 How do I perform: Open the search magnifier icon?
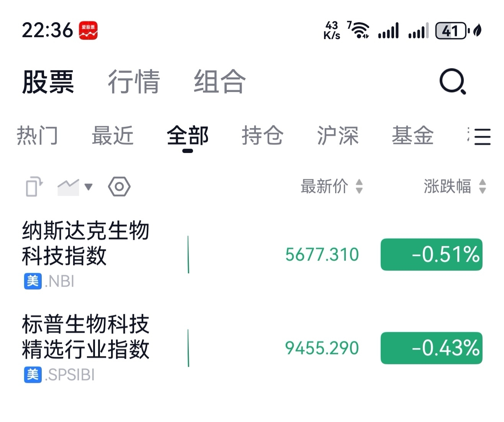tap(453, 81)
